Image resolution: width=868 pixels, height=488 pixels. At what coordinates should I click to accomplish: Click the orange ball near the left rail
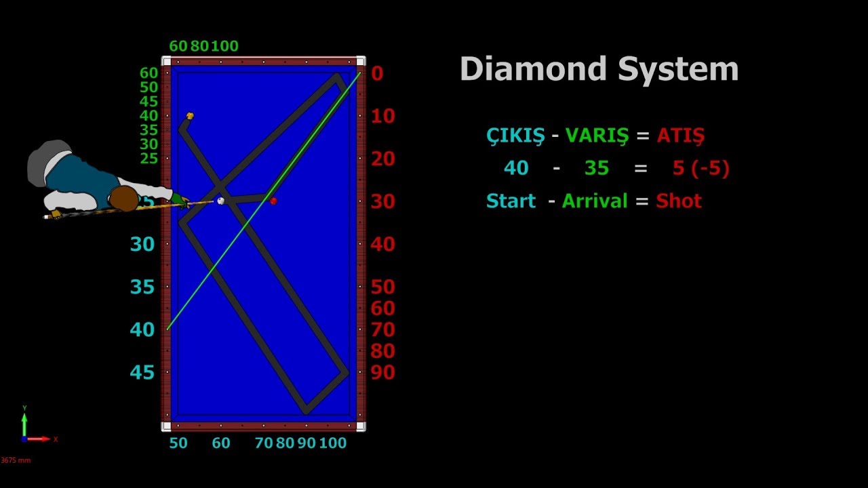(190, 116)
